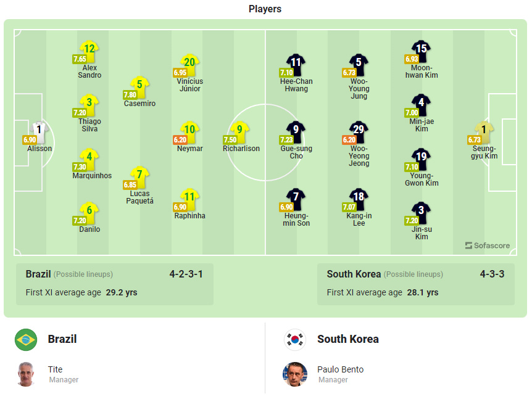Click the Brazil team name link
532x399 pixels.
62,339
